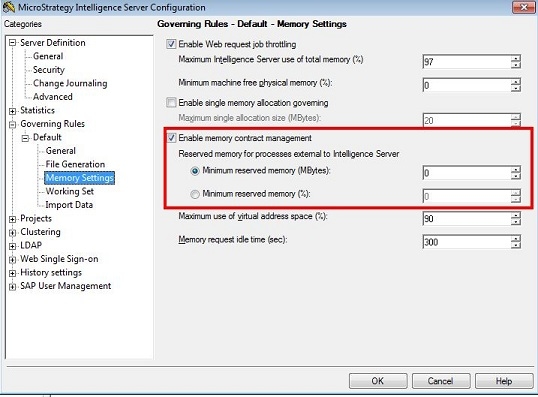Select Minimum reserved memory (MBytes) radio

pos(195,171)
